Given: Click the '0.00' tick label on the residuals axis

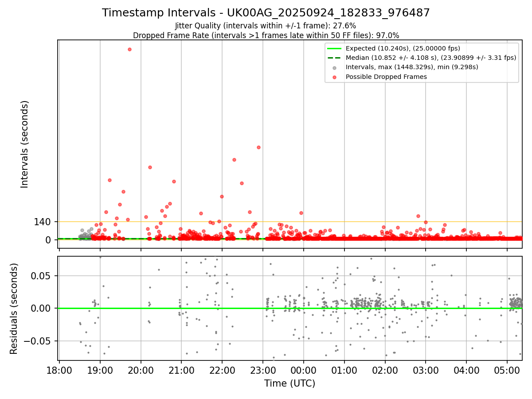Looking at the screenshot, I should pyautogui.click(x=41, y=309).
